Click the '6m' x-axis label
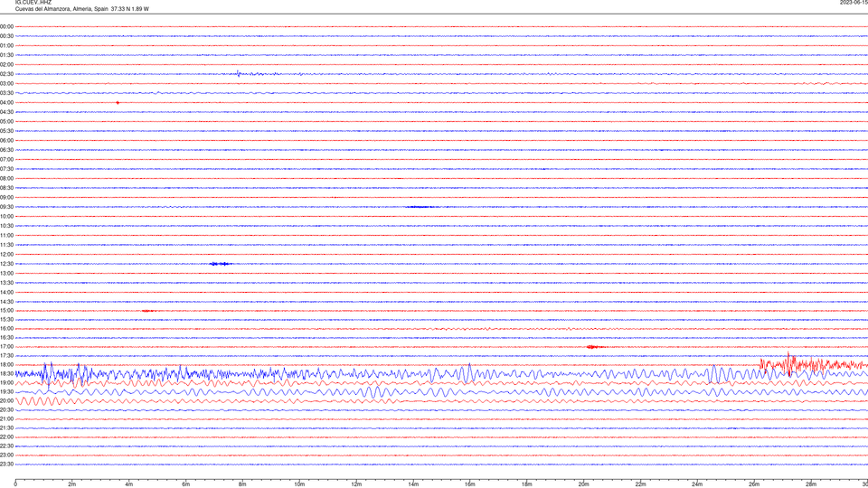 (x=186, y=484)
